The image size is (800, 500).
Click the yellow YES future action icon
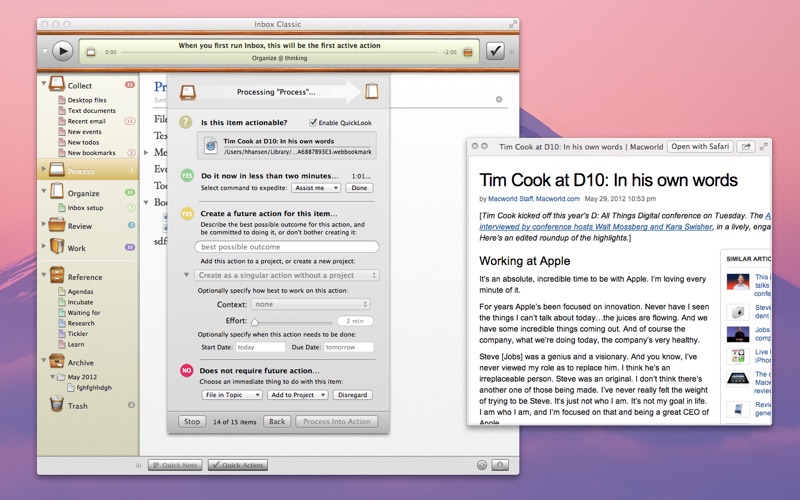click(187, 213)
